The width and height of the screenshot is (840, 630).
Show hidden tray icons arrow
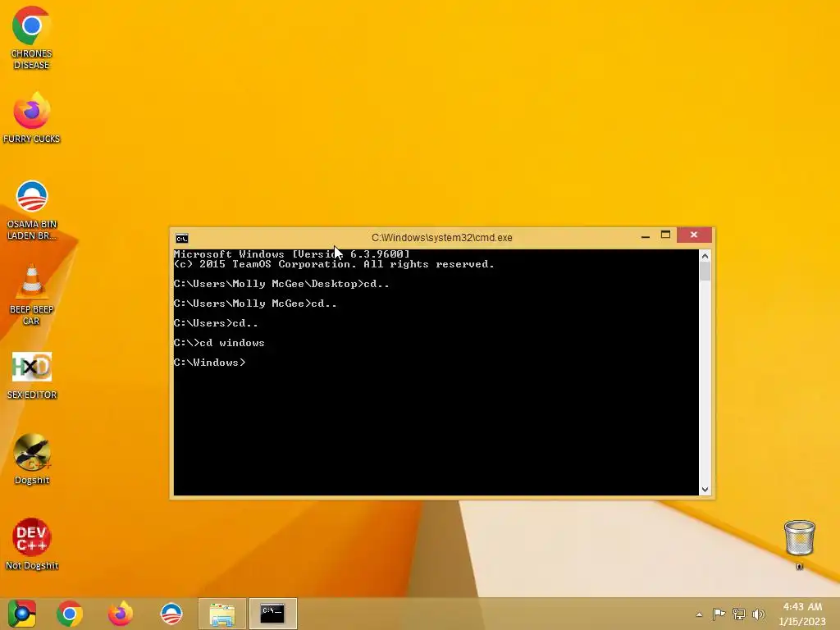click(x=699, y=614)
